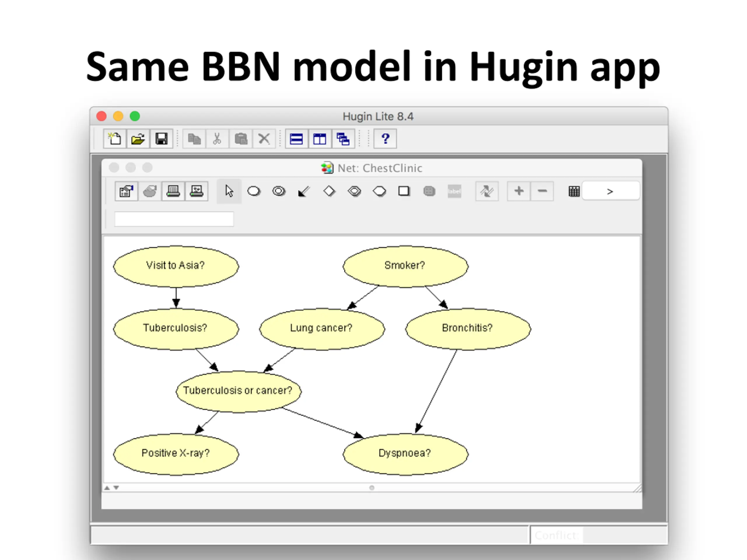The width and height of the screenshot is (747, 560).
Task: Close the Hugin Lite window with red button
Action: (101, 116)
